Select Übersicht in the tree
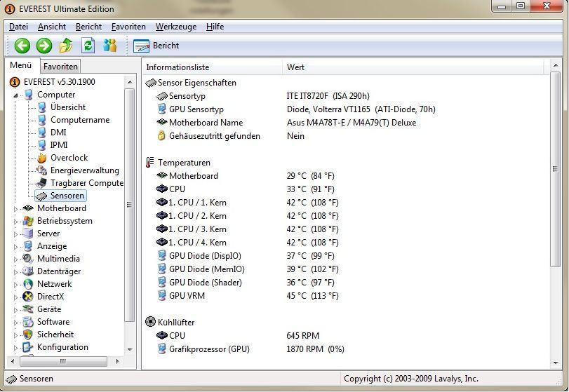The image size is (569, 392). coord(68,107)
